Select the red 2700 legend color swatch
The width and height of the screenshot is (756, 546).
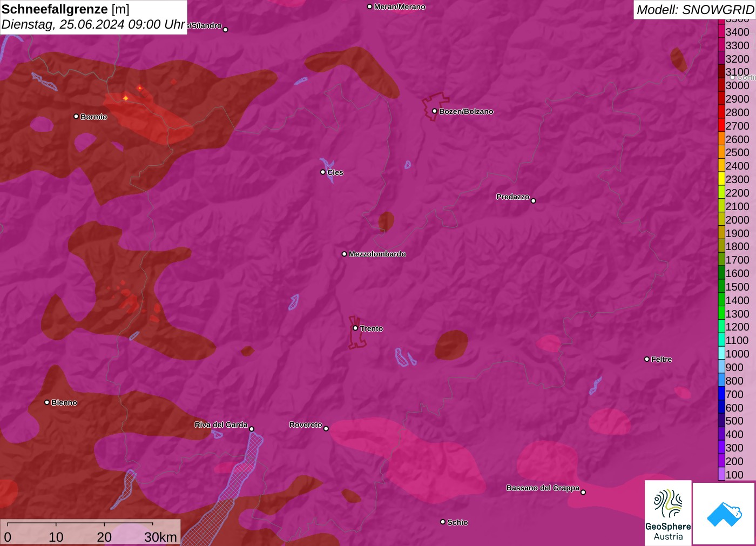pos(721,125)
